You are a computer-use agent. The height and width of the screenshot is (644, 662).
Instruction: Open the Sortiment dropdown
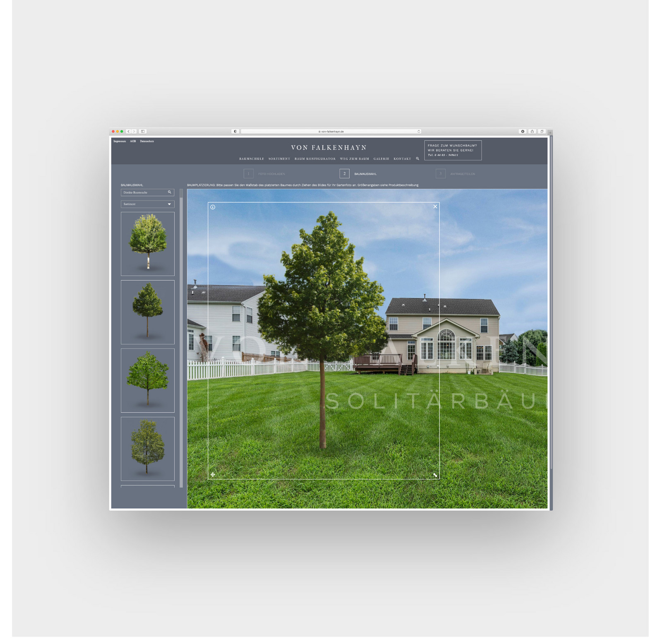tap(147, 204)
